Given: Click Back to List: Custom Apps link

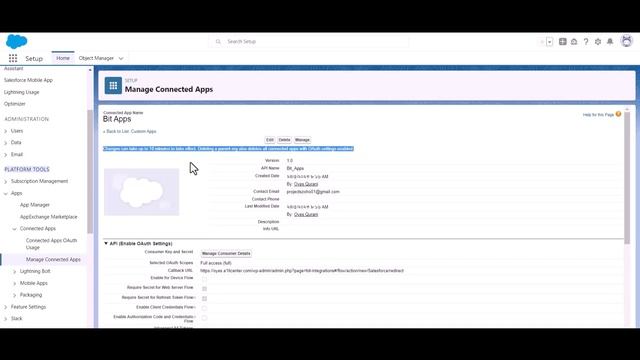Looking at the screenshot, I should [x=130, y=131].
